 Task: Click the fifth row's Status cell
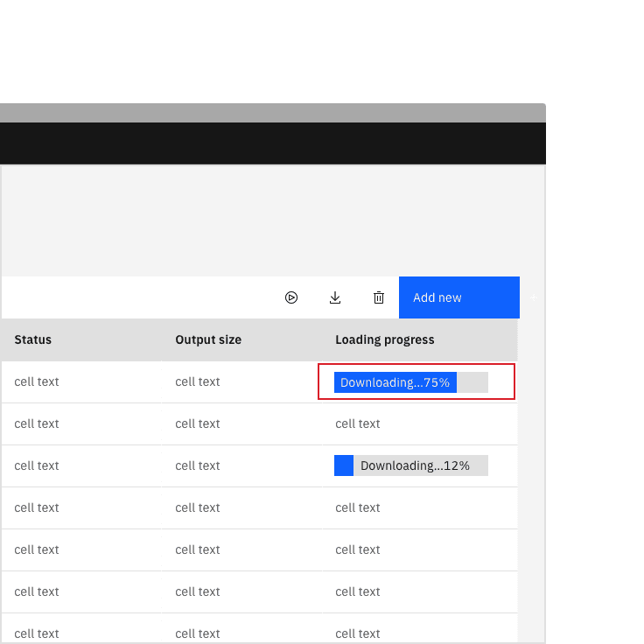[x=37, y=549]
